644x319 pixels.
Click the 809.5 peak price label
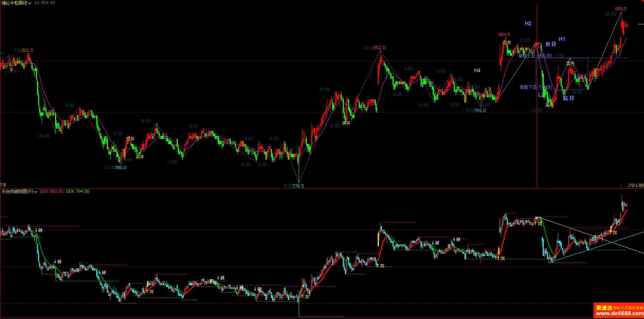pyautogui.click(x=621, y=9)
